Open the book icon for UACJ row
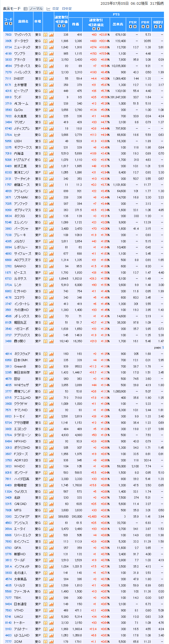 45,617
